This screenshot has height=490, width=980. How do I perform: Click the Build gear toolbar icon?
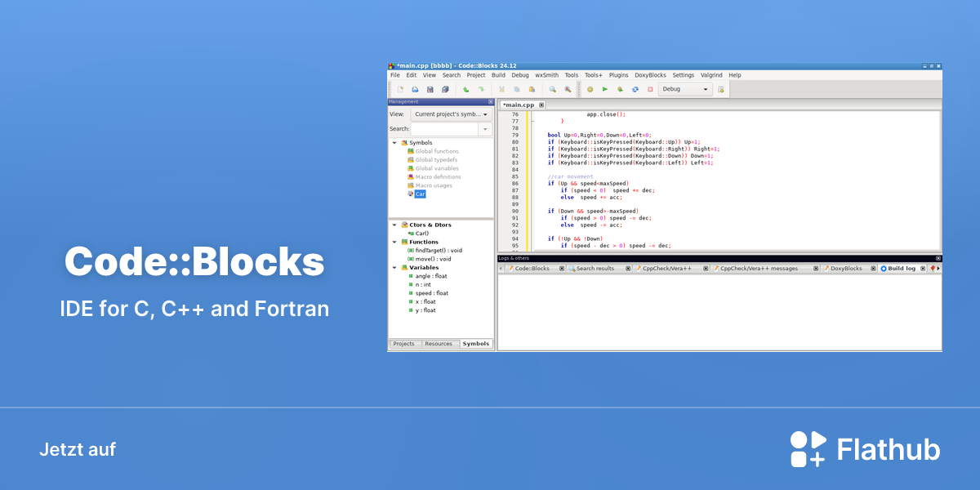click(590, 89)
